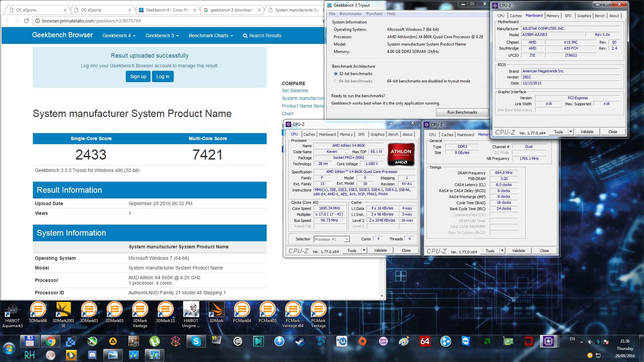Open AIDA64 taskbar icon
644x362 pixels.
click(425, 342)
